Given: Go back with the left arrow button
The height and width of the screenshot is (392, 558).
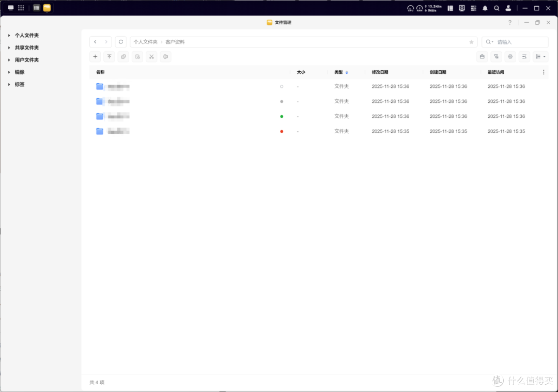Looking at the screenshot, I should click(96, 42).
